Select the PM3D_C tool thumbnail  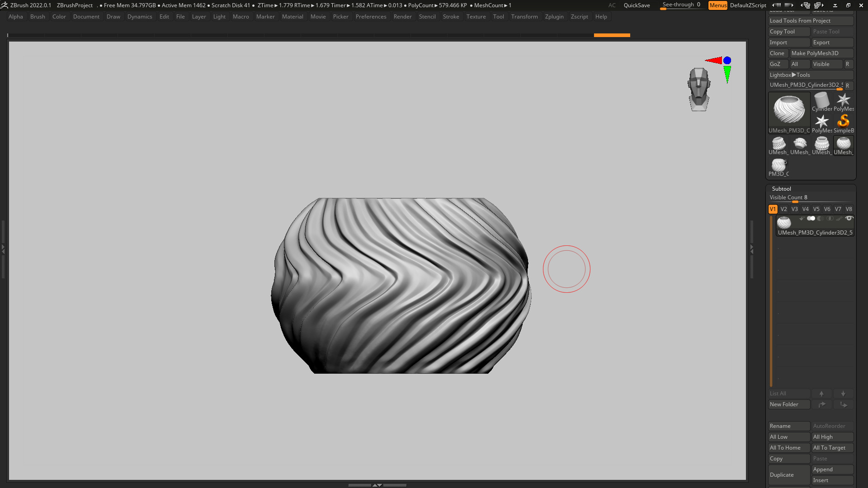click(778, 167)
